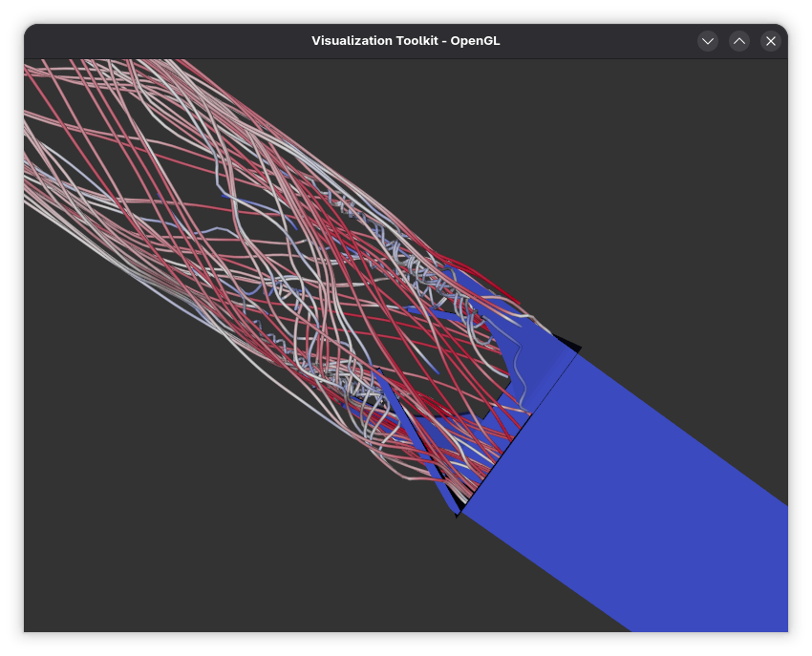The image size is (812, 656).
Task: Click the pointed bottom corner of the duct inlet
Action: 458,516
